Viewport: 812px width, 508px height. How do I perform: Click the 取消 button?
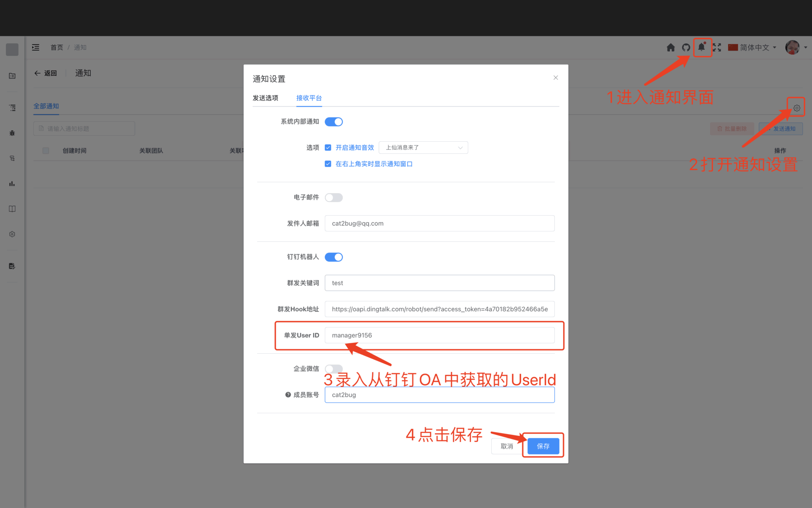click(x=507, y=446)
